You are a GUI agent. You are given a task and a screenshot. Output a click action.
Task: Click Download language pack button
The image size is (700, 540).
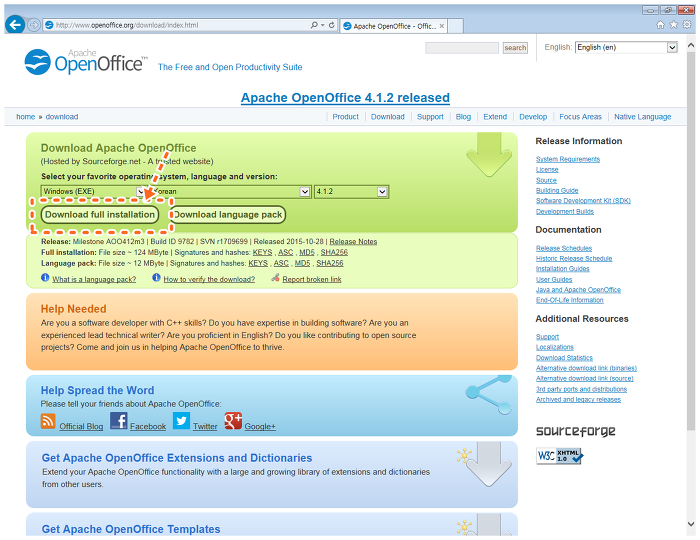pos(227,215)
